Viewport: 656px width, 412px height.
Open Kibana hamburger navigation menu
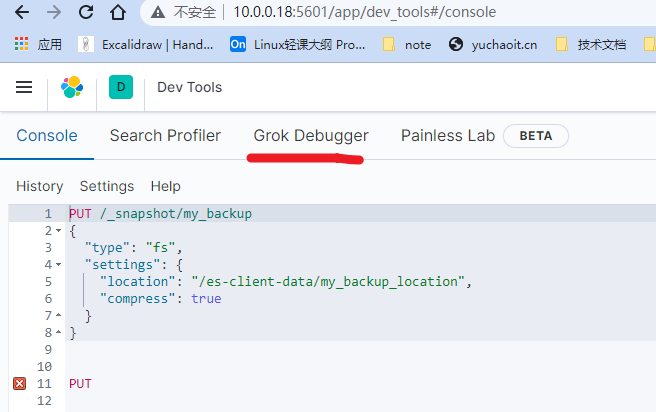coord(24,87)
